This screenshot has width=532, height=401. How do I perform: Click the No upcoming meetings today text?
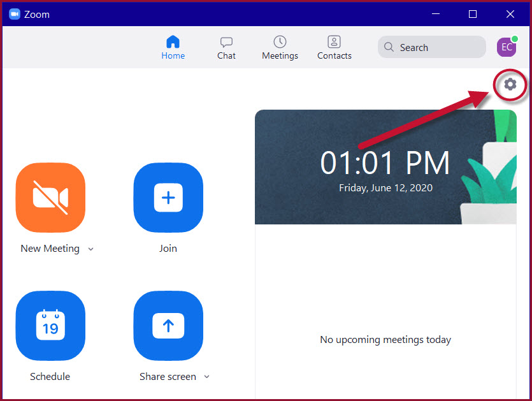[385, 340]
